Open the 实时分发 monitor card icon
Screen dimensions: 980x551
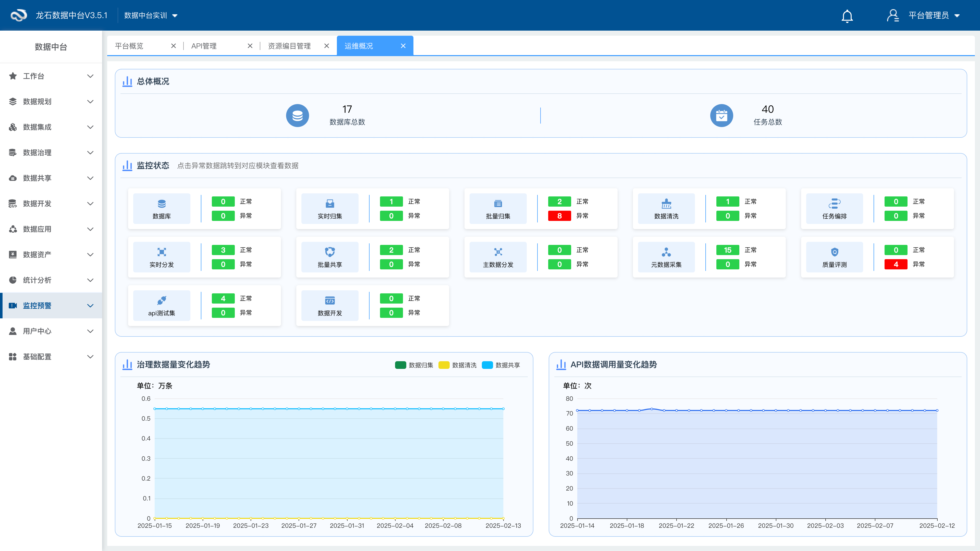(162, 252)
